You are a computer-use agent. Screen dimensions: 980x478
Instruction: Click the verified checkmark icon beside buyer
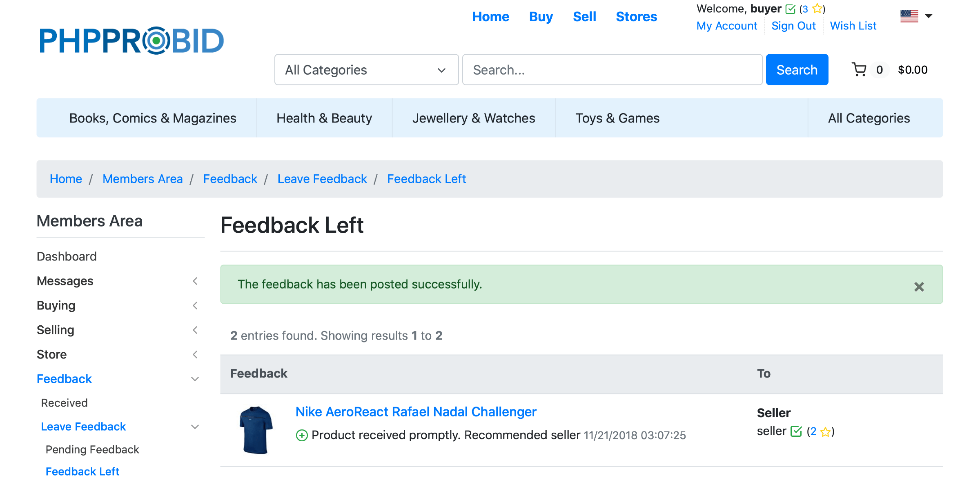[791, 9]
